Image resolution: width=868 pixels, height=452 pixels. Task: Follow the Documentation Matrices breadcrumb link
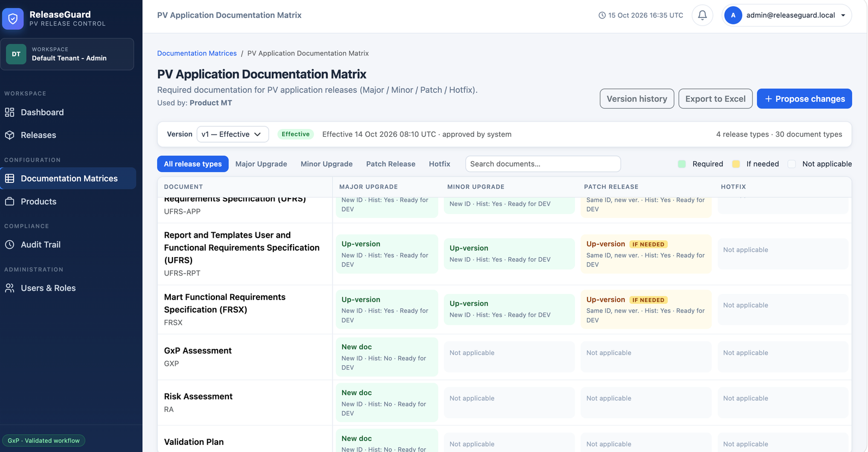pos(197,53)
